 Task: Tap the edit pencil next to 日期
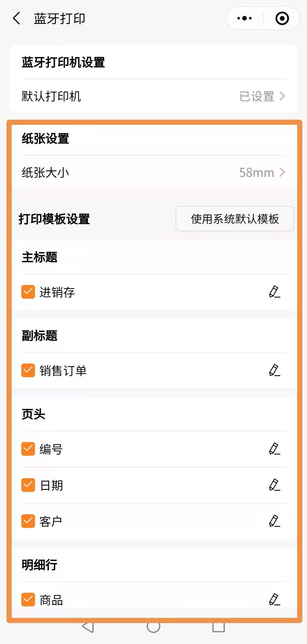click(x=274, y=485)
